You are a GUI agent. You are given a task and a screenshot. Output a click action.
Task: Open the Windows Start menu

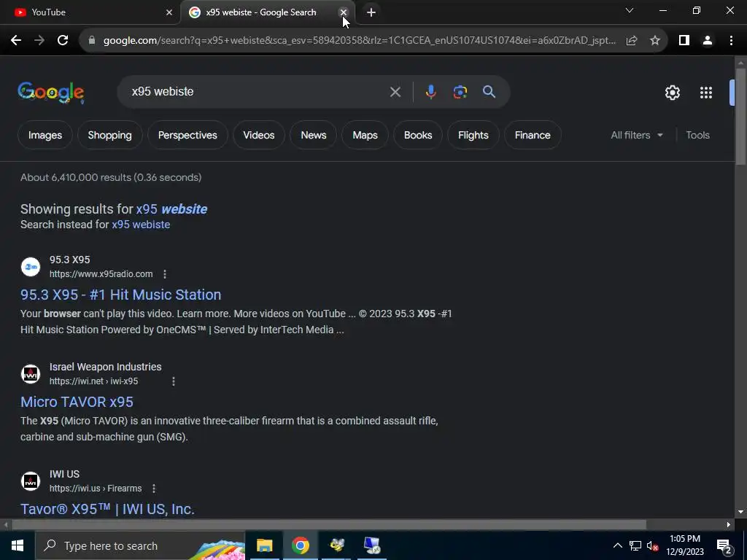coord(18,545)
